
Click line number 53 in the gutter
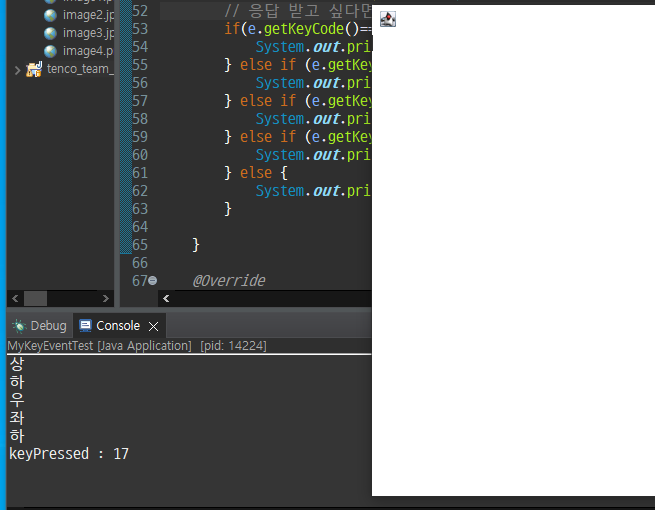(x=140, y=29)
